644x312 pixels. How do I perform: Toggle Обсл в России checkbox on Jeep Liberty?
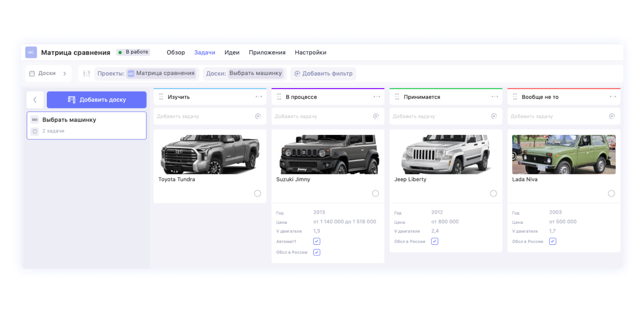435,241
